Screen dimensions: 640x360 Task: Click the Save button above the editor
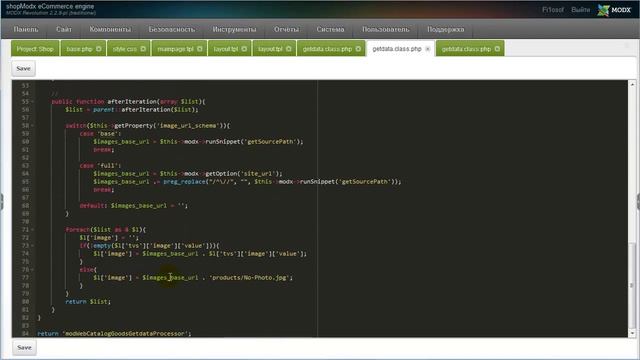[24, 69]
